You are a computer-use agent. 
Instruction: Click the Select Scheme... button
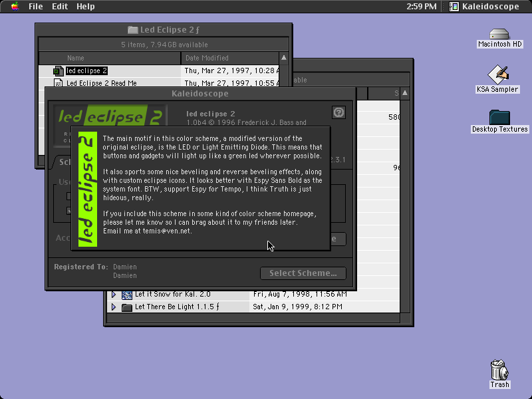303,273
